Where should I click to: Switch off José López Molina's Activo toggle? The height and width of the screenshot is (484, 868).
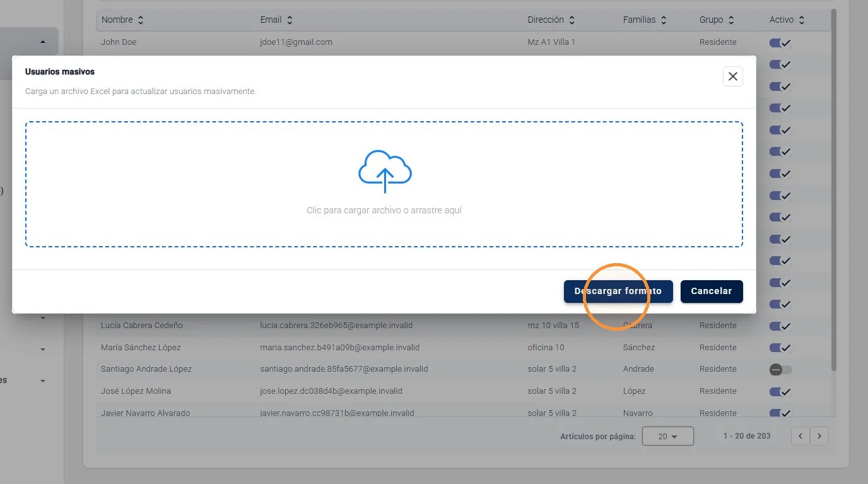[x=780, y=392]
